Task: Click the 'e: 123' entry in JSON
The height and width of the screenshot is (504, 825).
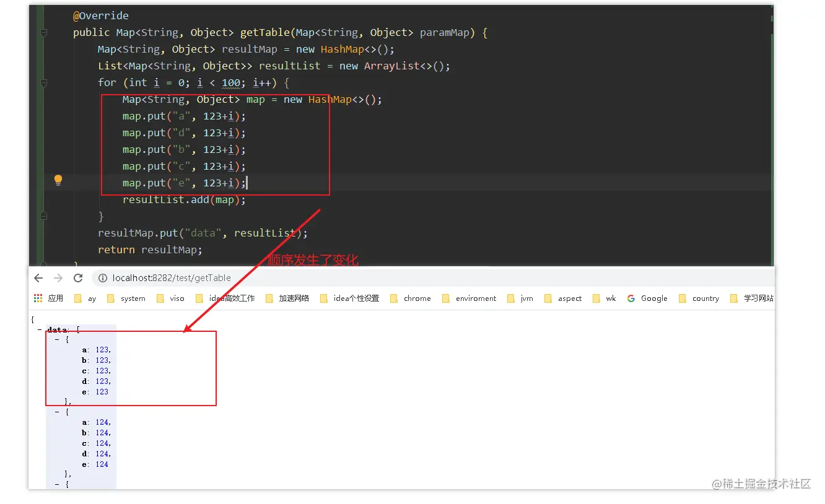Action: coord(95,392)
